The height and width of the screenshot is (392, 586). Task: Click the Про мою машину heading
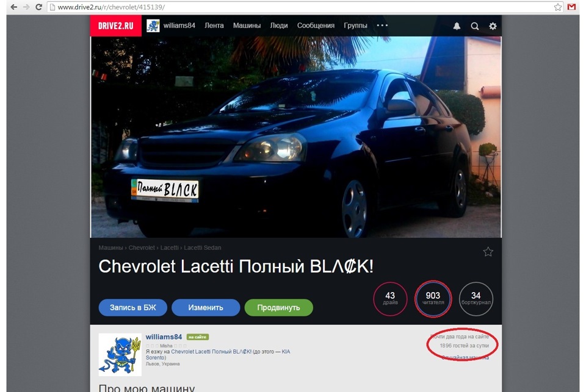coord(146,388)
